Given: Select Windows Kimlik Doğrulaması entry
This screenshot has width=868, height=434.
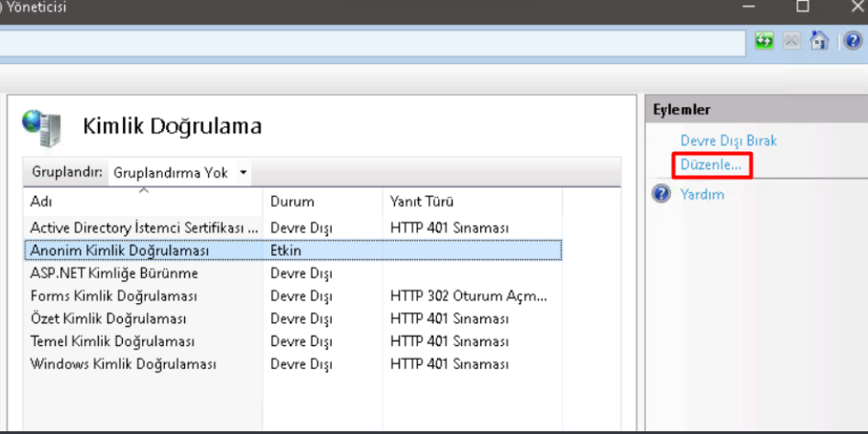Looking at the screenshot, I should tap(293, 363).
